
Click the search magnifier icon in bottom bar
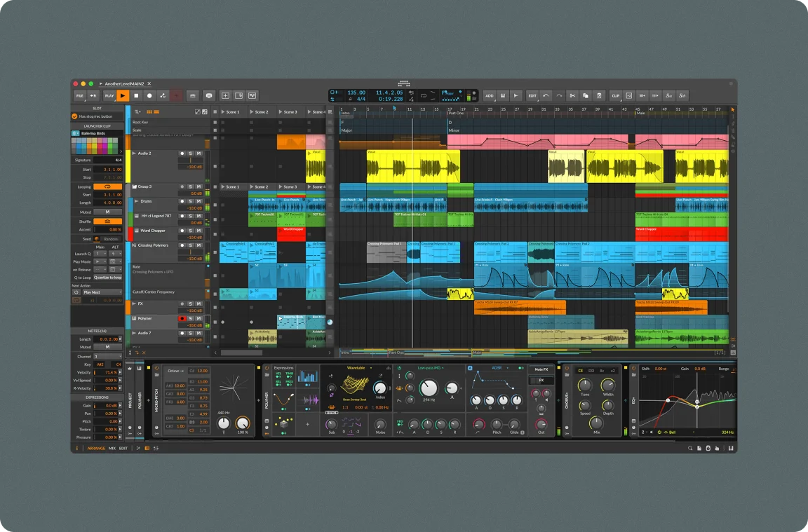click(x=690, y=448)
